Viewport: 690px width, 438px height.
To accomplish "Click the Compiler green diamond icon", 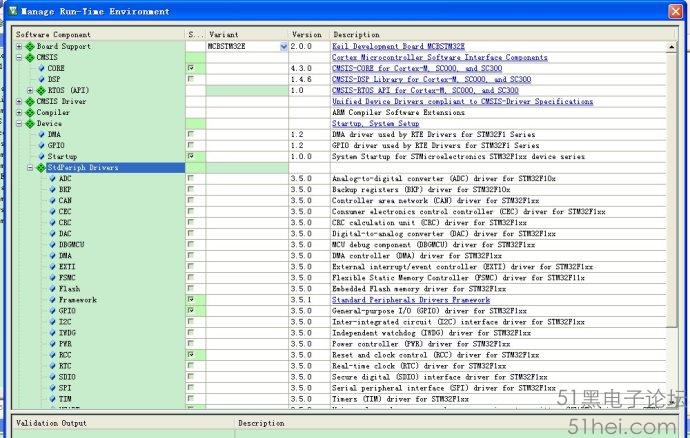I will [x=30, y=112].
